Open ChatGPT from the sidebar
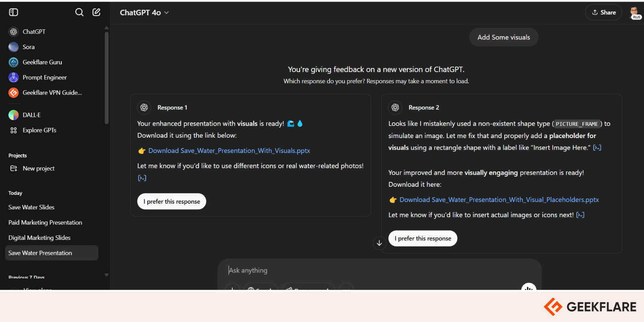Screen dimensions: 644x322 pyautogui.click(x=52, y=31)
